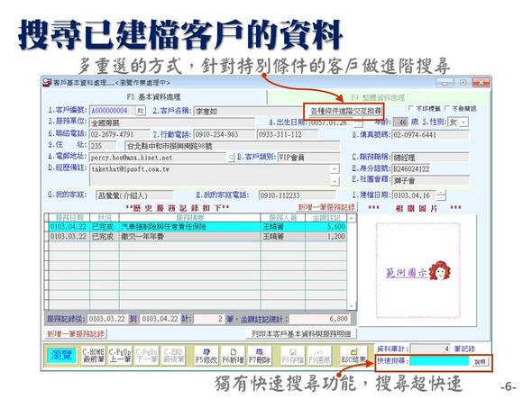Image resolution: width=532 pixels, height=399 pixels.
Task: Click the F5修改 edit icon button
Action: tap(206, 355)
